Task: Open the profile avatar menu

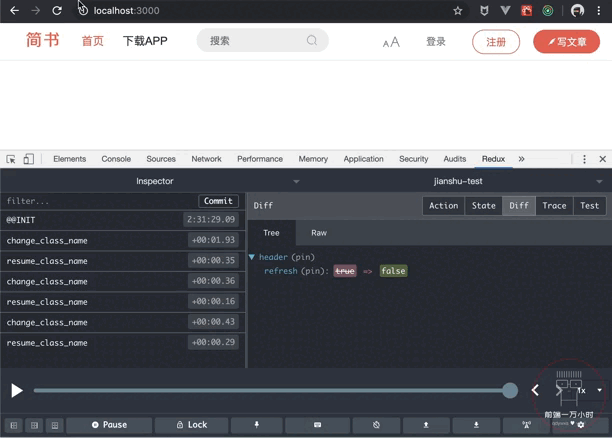Action: 577,11
